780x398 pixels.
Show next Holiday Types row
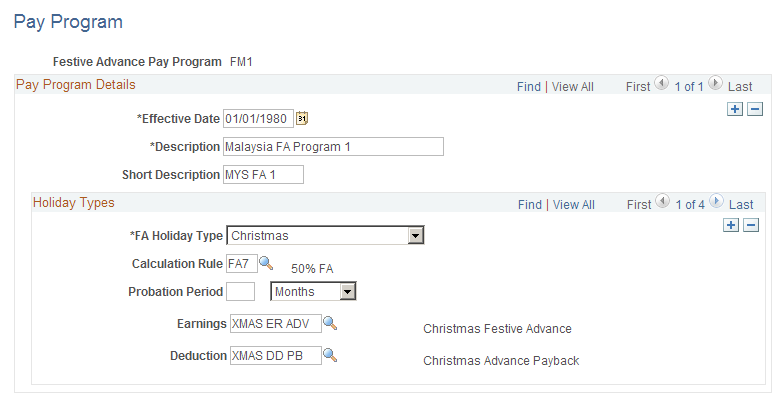tap(716, 201)
